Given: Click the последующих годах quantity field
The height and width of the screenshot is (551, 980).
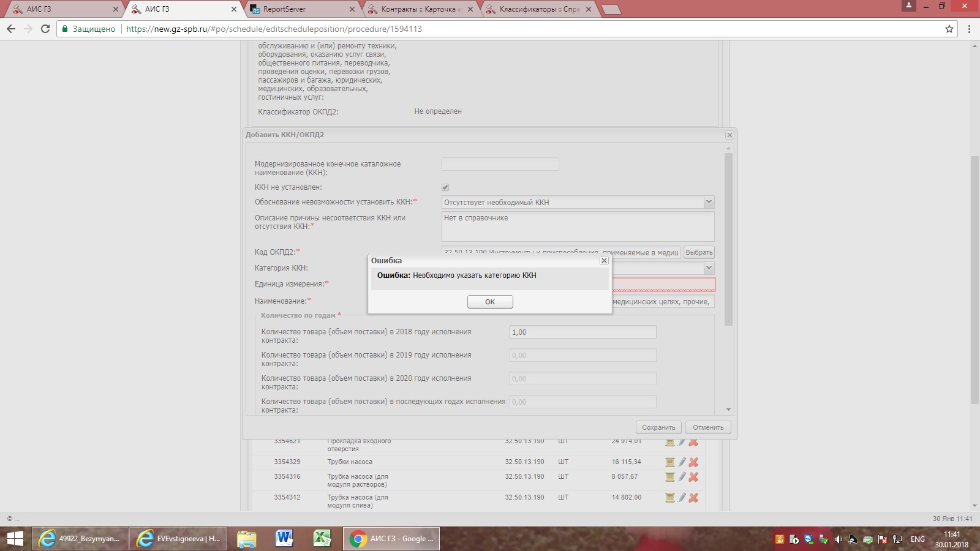Looking at the screenshot, I should [x=583, y=402].
